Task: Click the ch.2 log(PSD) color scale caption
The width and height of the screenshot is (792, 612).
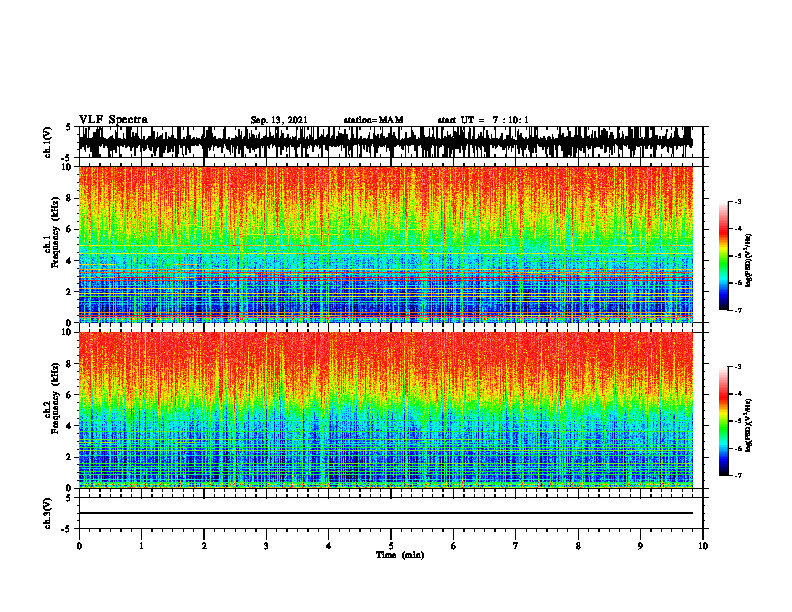Action: point(748,426)
